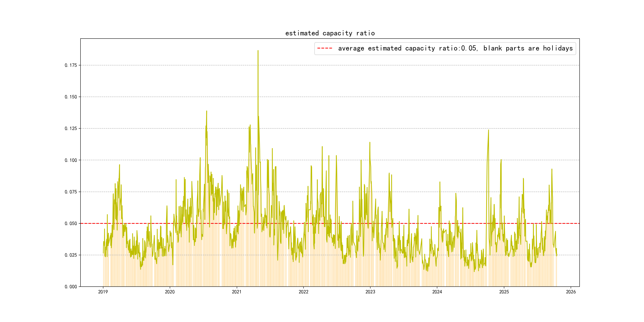Select the 2020 x-axis tick label
Viewport: 644px width, 322px height.
pyautogui.click(x=170, y=292)
